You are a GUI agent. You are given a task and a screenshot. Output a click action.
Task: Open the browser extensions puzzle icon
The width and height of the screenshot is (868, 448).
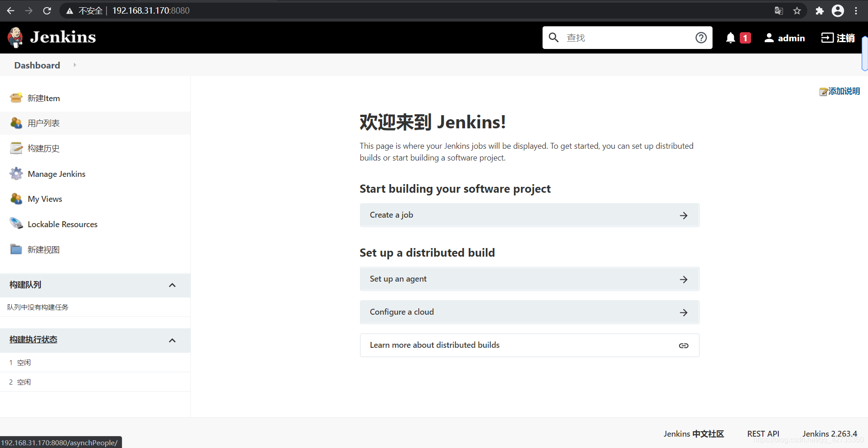820,11
